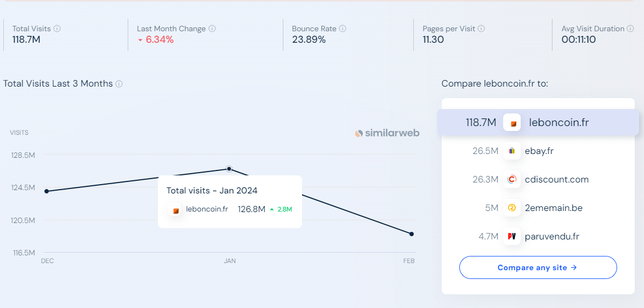Screen dimensions: 644x308
Task: Click the February data point on chart
Action: 412,234
